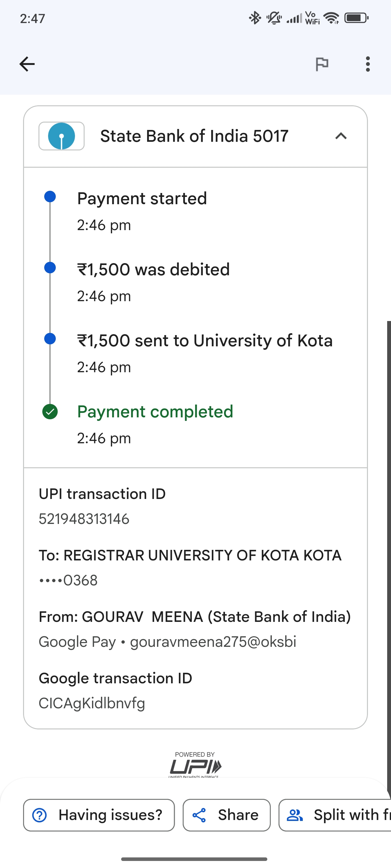Tap the scrollbar on the right edge
This screenshot has width=391, height=868.
click(x=389, y=539)
